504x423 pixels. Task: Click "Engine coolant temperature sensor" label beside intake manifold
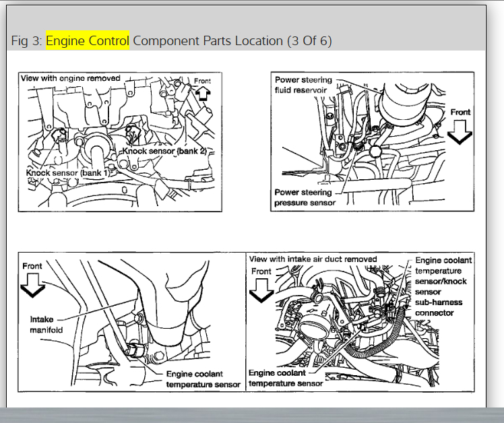[203, 379]
